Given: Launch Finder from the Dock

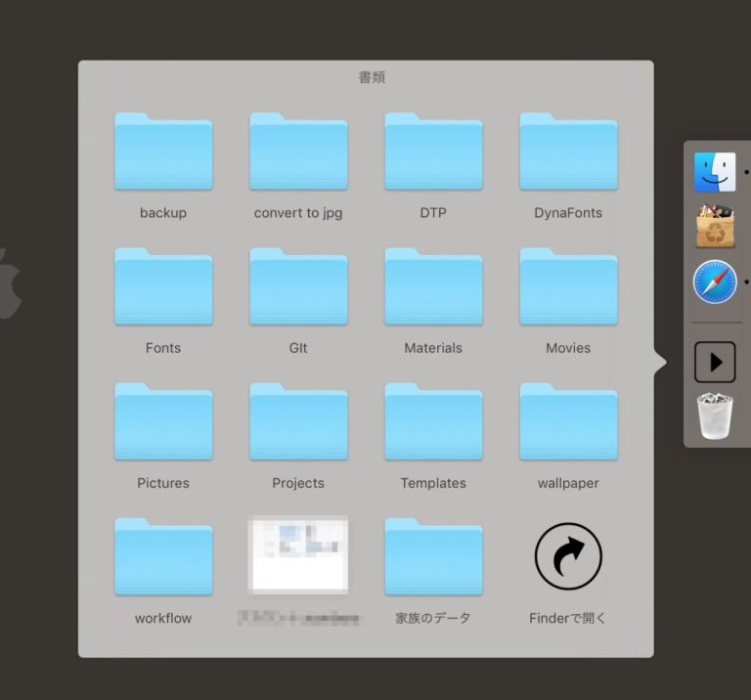Looking at the screenshot, I should click(x=715, y=172).
